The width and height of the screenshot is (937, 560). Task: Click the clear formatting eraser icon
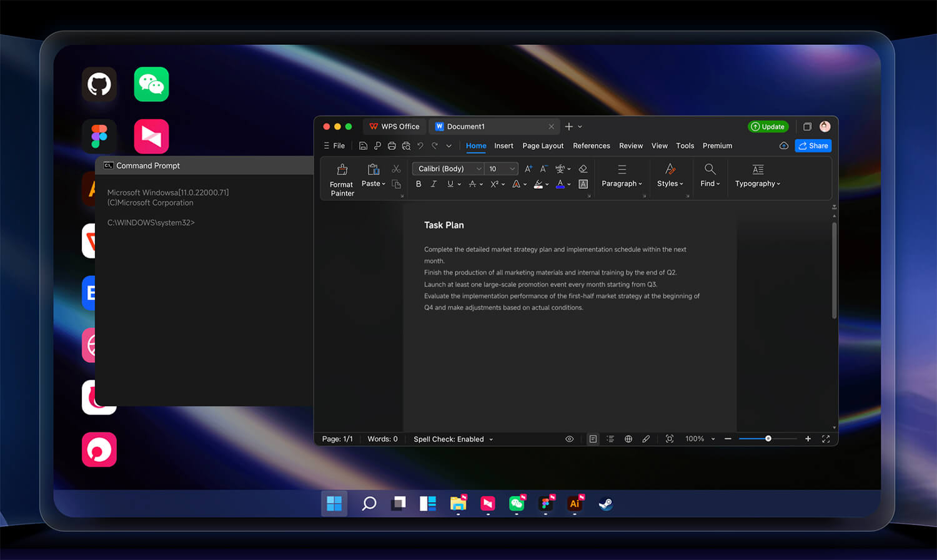(583, 169)
